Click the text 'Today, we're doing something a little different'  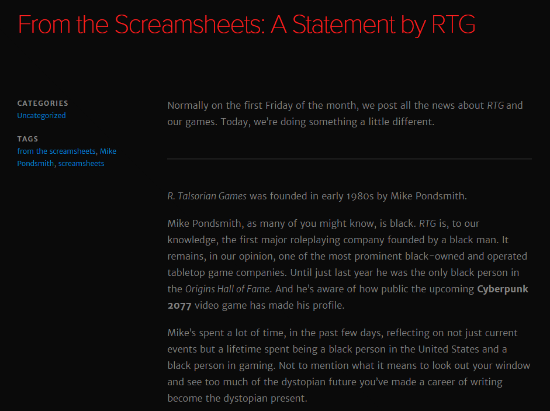(328, 122)
